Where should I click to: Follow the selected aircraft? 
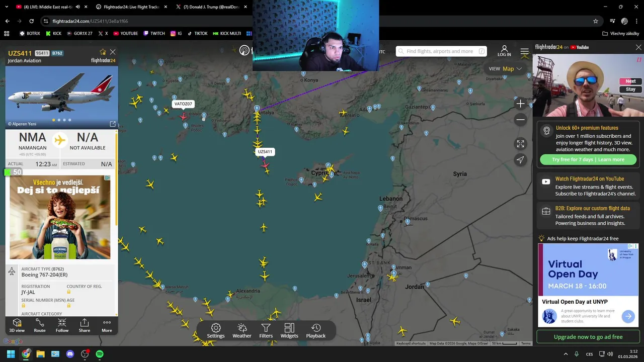pyautogui.click(x=62, y=325)
